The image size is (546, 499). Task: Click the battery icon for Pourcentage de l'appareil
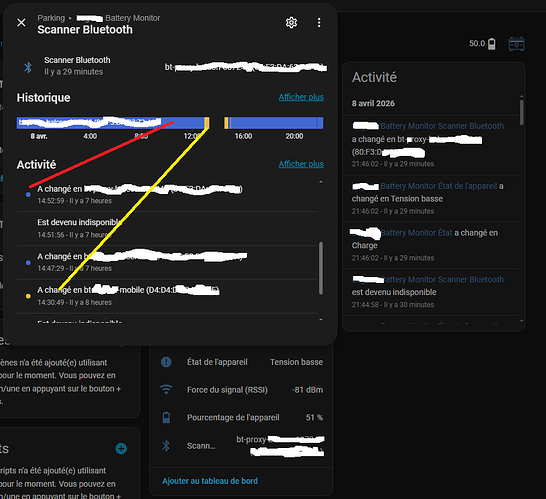pos(166,417)
